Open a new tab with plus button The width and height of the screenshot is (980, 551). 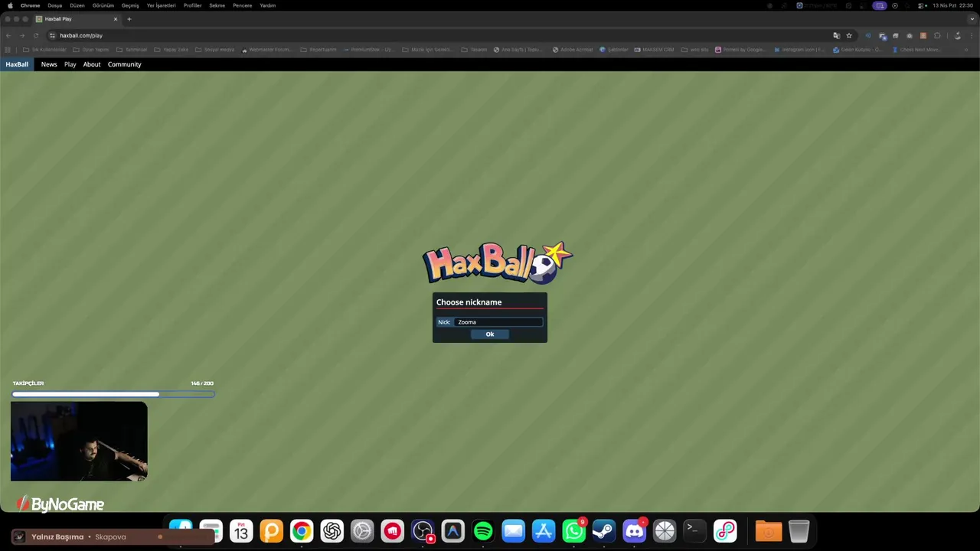[x=129, y=19]
